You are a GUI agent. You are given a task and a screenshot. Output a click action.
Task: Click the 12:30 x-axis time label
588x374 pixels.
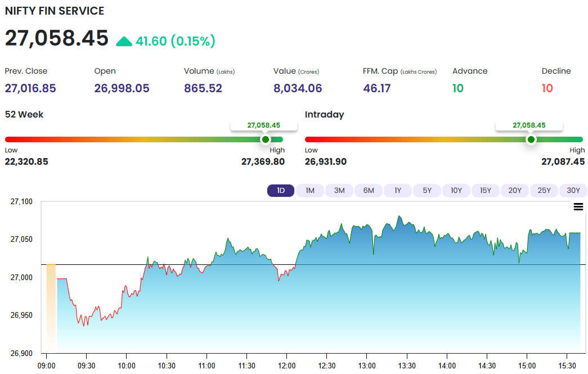pos(326,366)
